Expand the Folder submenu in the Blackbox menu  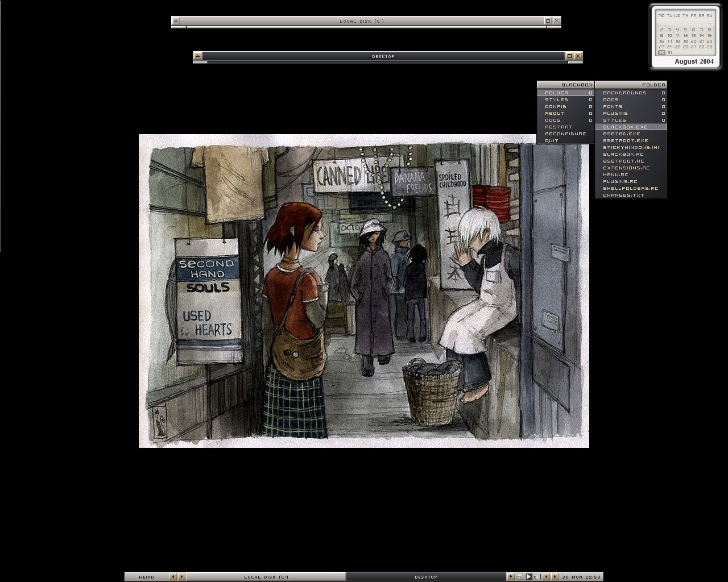565,93
